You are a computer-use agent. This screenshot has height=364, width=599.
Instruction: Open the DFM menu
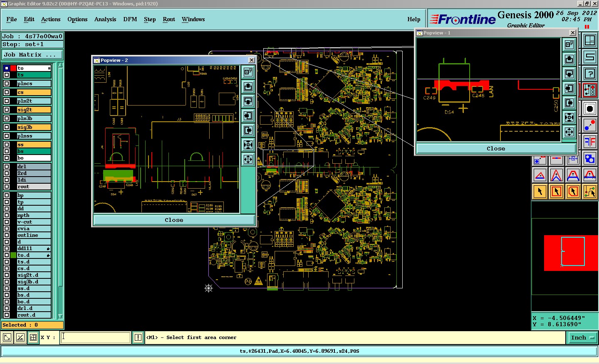coord(130,19)
